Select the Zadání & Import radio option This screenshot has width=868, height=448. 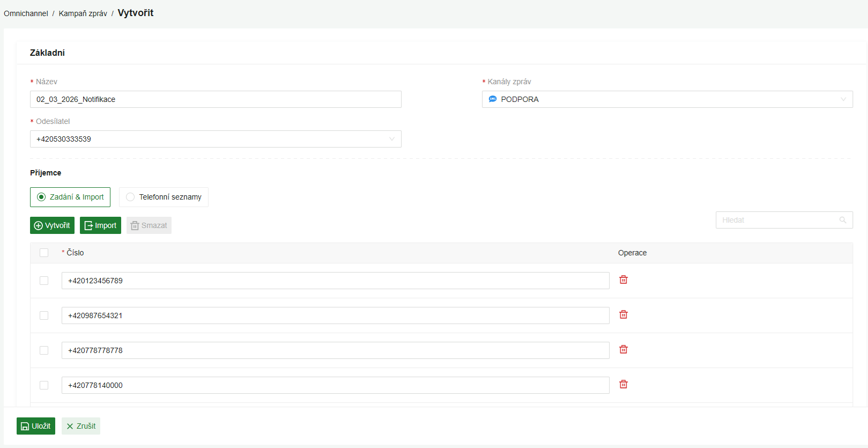(x=41, y=197)
